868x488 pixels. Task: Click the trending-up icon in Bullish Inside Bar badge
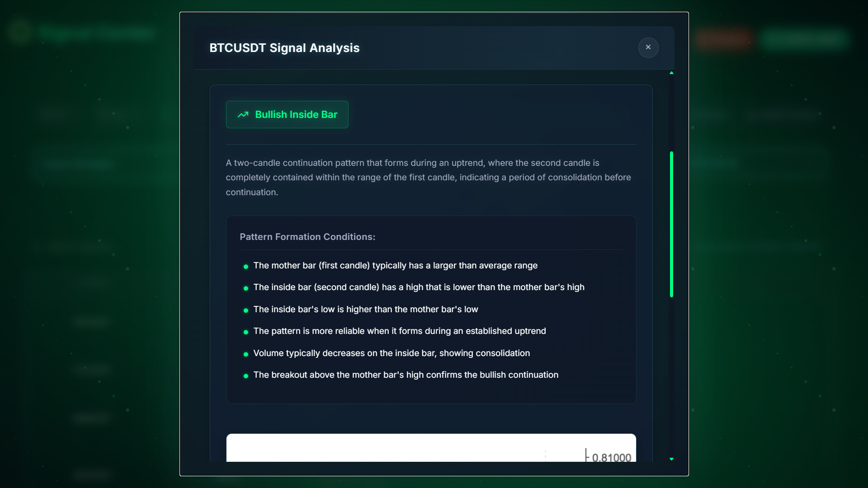(243, 114)
